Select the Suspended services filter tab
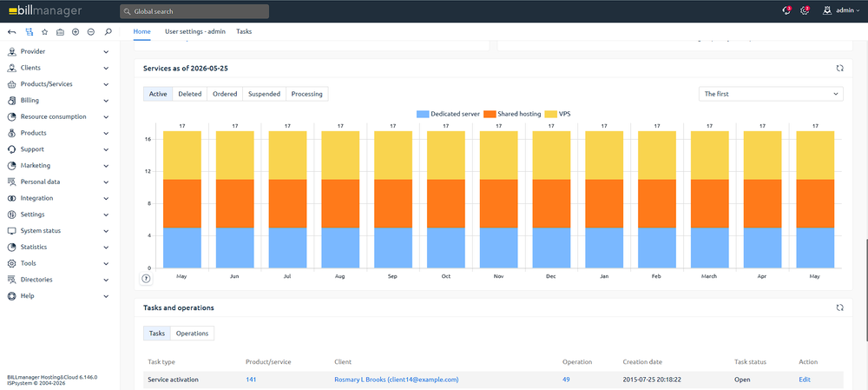The height and width of the screenshot is (390, 868). coord(264,94)
